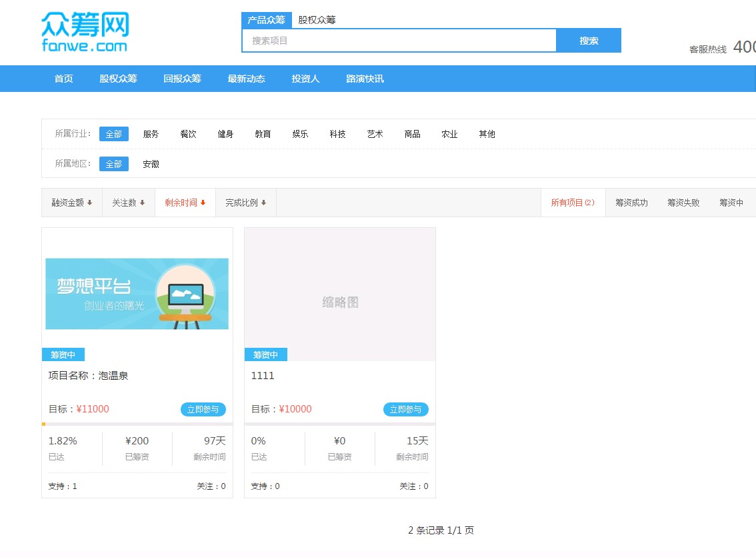
Task: Click the 筹资中 badge on 泡温泉 card
Action: coord(63,354)
